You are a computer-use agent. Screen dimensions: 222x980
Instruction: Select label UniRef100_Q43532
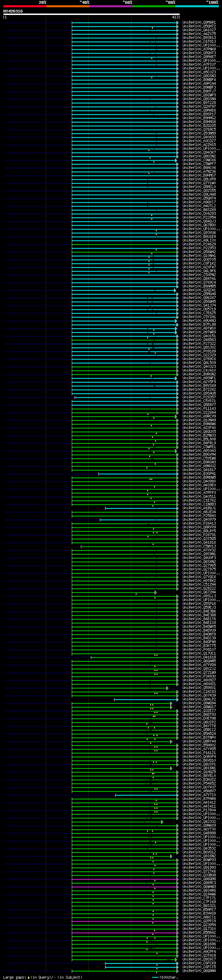199,848
